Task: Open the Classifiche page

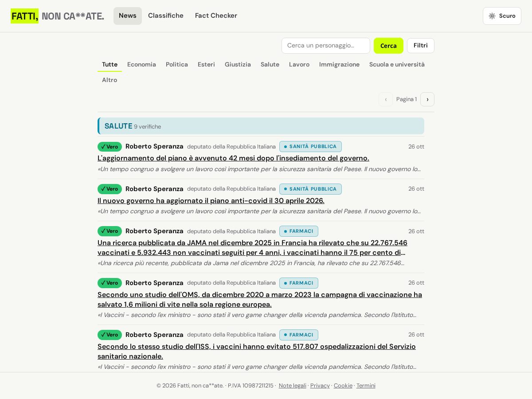Action: (166, 16)
